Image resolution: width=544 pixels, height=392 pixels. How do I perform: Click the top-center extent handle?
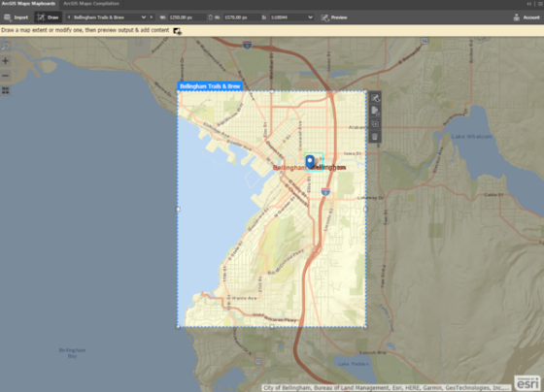coord(272,91)
